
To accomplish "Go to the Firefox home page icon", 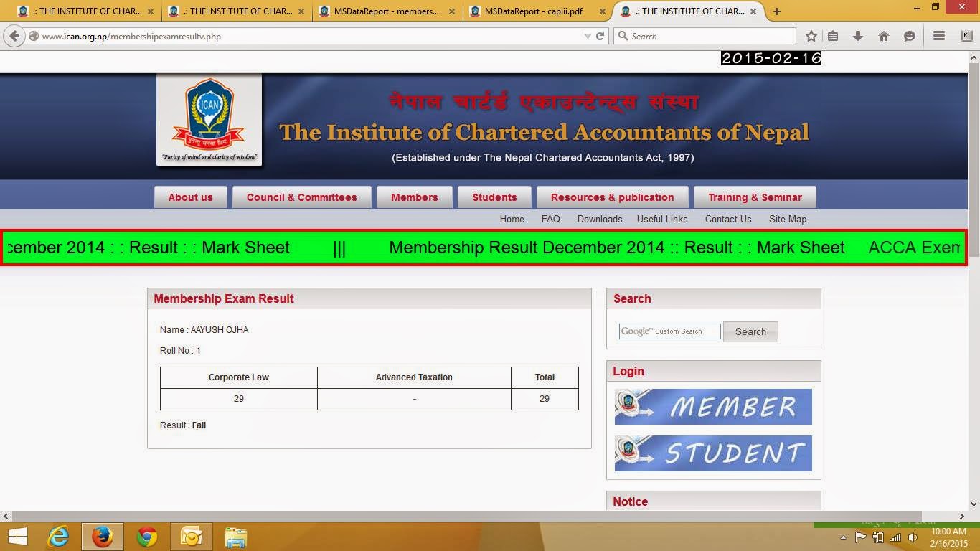I will pyautogui.click(x=884, y=36).
